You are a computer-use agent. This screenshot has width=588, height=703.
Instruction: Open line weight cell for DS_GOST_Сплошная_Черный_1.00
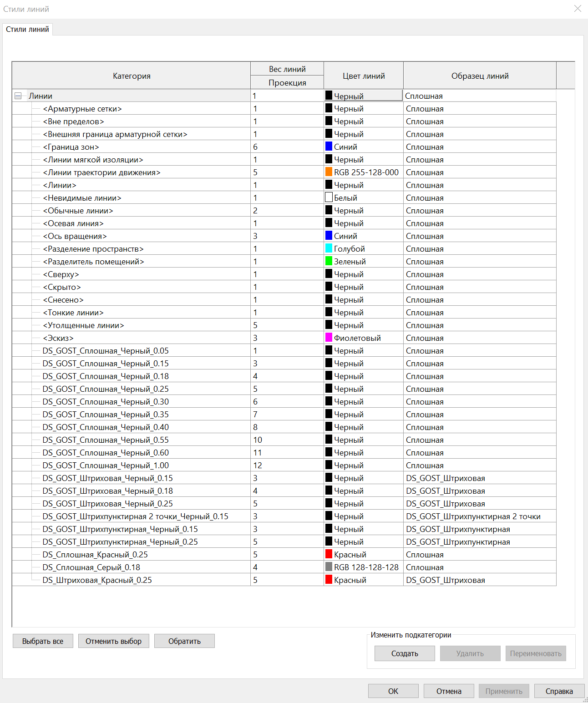pos(287,465)
